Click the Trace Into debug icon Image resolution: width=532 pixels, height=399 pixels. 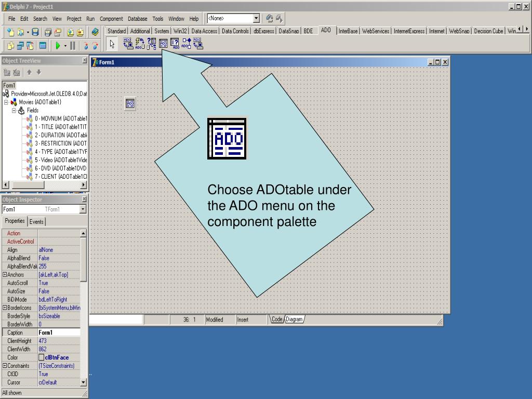click(x=86, y=46)
